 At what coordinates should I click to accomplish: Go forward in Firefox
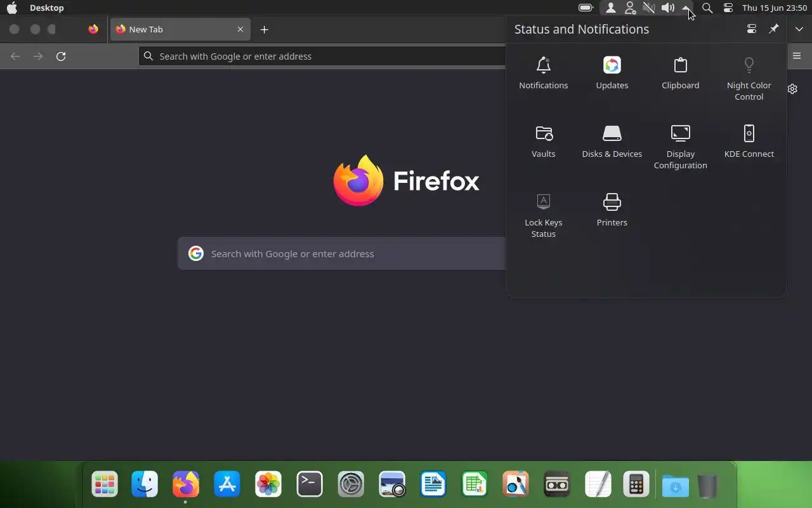click(38, 56)
